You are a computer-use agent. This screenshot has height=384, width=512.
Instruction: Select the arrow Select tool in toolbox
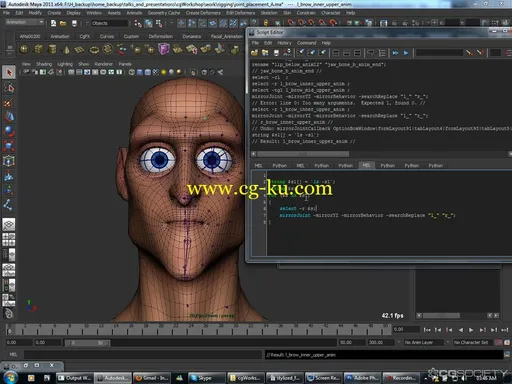coord(9,72)
